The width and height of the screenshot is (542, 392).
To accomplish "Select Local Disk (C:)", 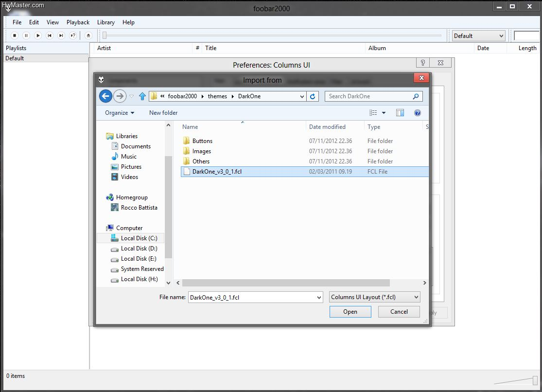I will point(139,238).
